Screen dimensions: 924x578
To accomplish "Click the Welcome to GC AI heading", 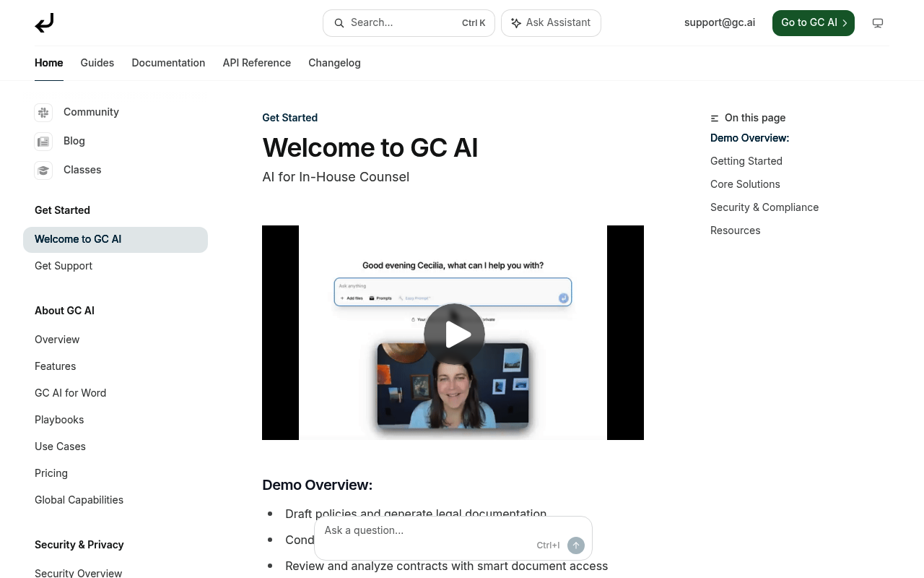I will point(370,148).
